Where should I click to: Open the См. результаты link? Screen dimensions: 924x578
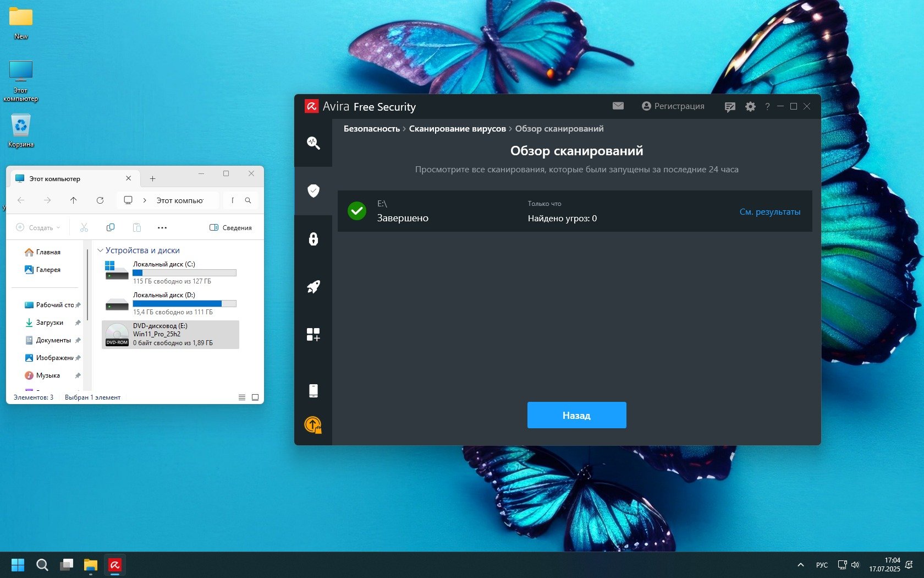pos(769,212)
